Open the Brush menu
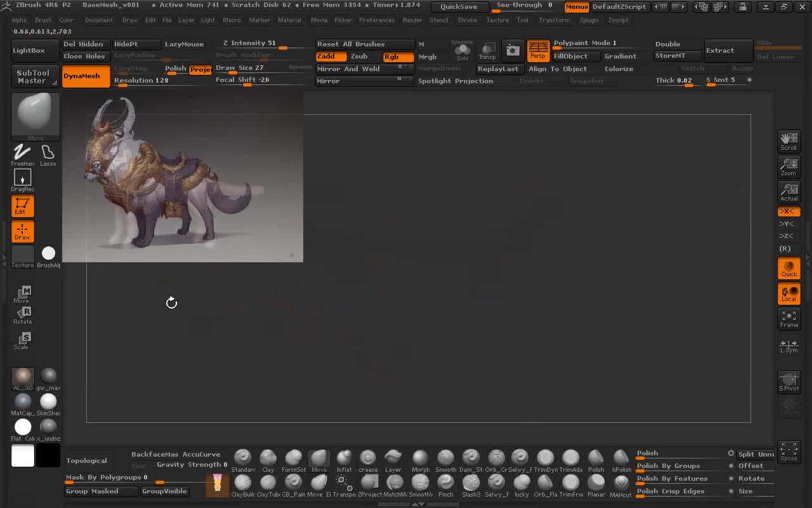Image resolution: width=812 pixels, height=508 pixels. [43, 20]
